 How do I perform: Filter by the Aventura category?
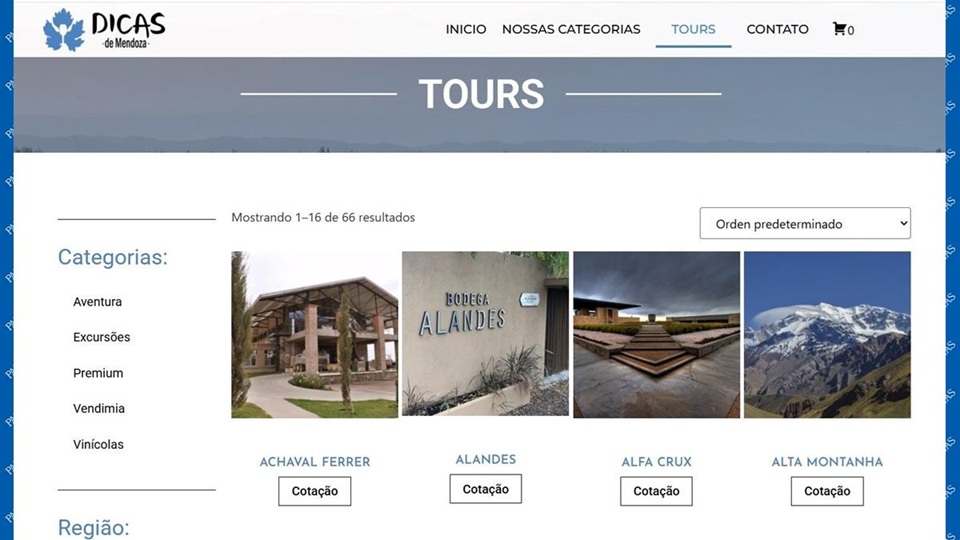(97, 302)
